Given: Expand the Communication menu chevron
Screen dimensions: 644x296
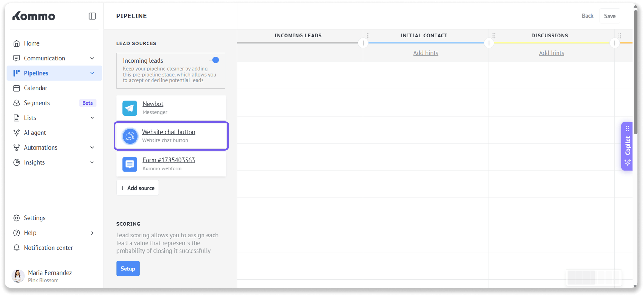Looking at the screenshot, I should [x=92, y=58].
